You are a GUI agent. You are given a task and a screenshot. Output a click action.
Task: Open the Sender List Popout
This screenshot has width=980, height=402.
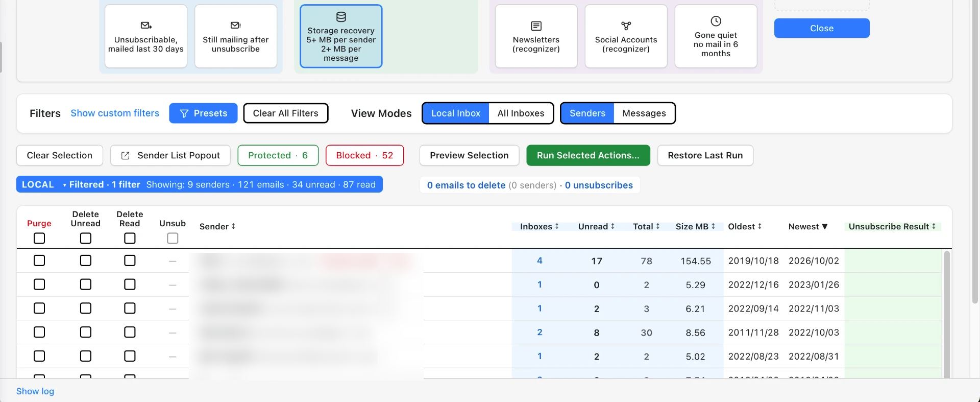coord(170,155)
